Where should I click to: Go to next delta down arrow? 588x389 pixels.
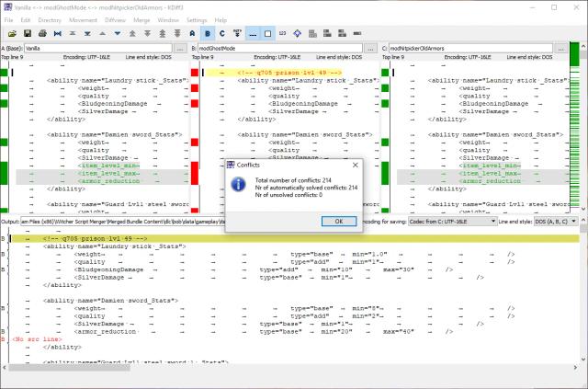118,33
